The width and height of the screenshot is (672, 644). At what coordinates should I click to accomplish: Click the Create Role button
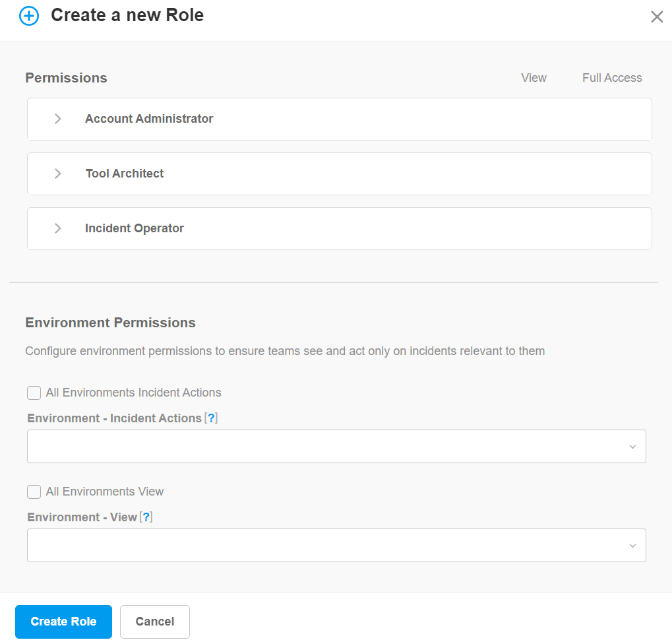coord(63,622)
